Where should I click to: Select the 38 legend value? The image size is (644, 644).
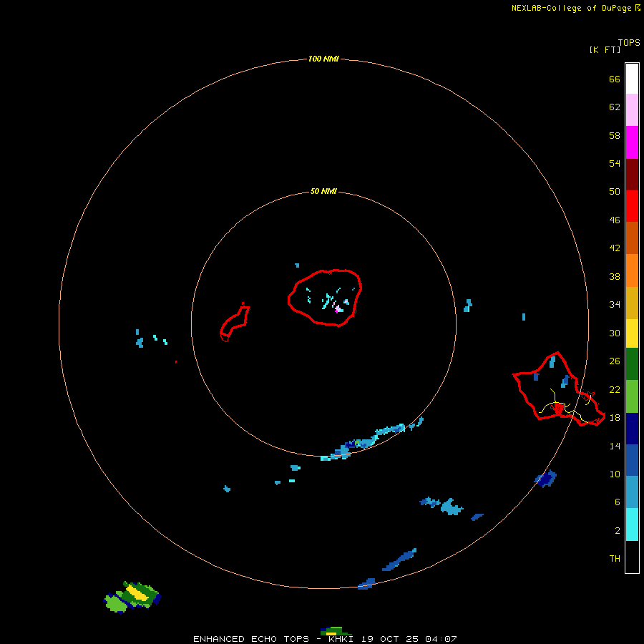(x=615, y=277)
